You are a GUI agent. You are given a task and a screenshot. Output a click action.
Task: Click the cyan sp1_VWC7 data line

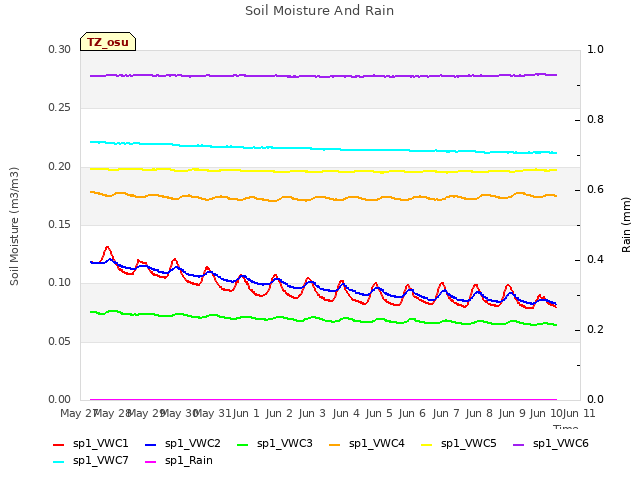(x=323, y=149)
